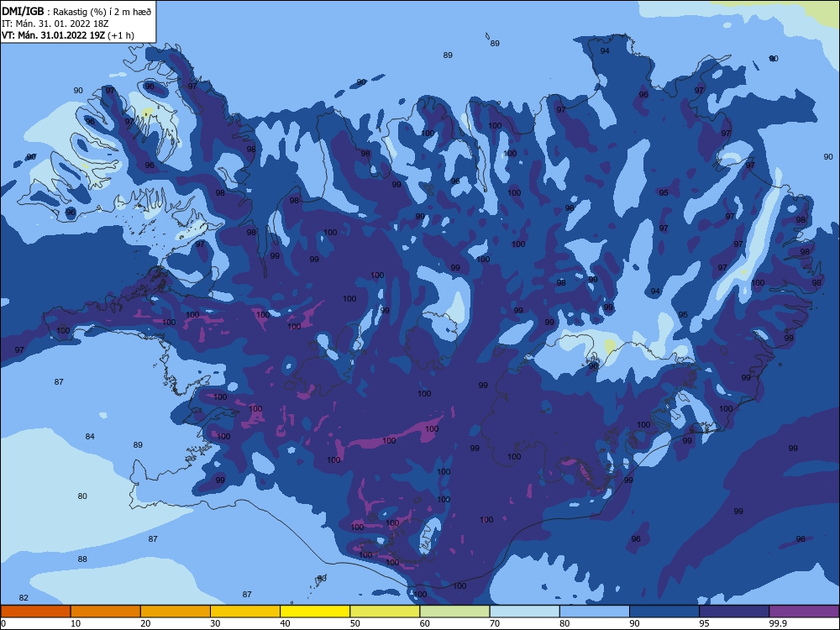Choose the purple above-99.9 legend swatch
The image size is (840, 630).
[x=804, y=612]
